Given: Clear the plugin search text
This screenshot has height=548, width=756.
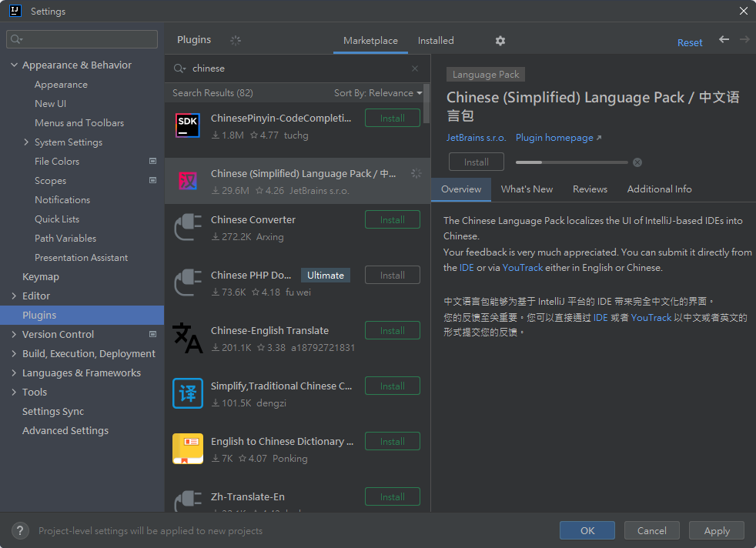Looking at the screenshot, I should [x=415, y=68].
